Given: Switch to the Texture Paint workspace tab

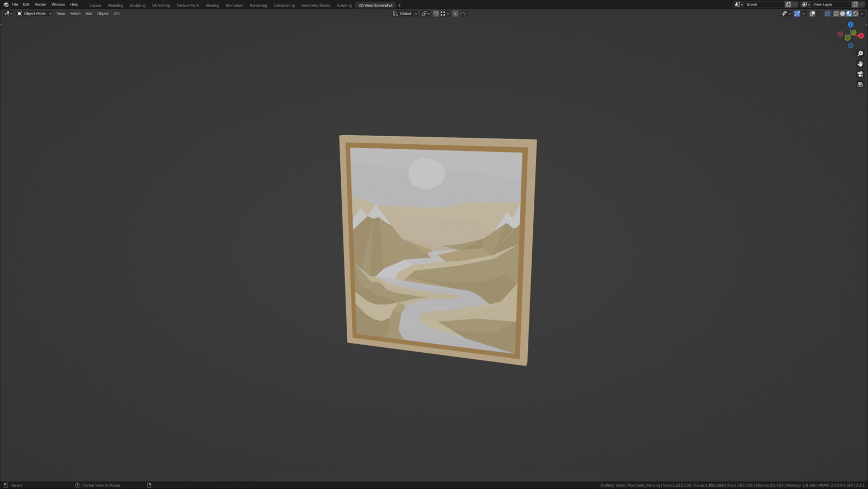Looking at the screenshot, I should coord(188,5).
